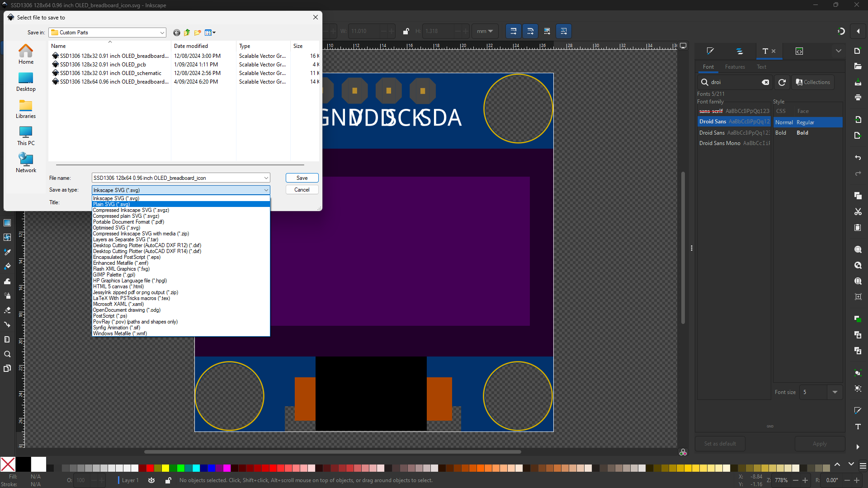The width and height of the screenshot is (868, 488).
Task: Click the Duplicate objects icon
Action: click(x=858, y=319)
